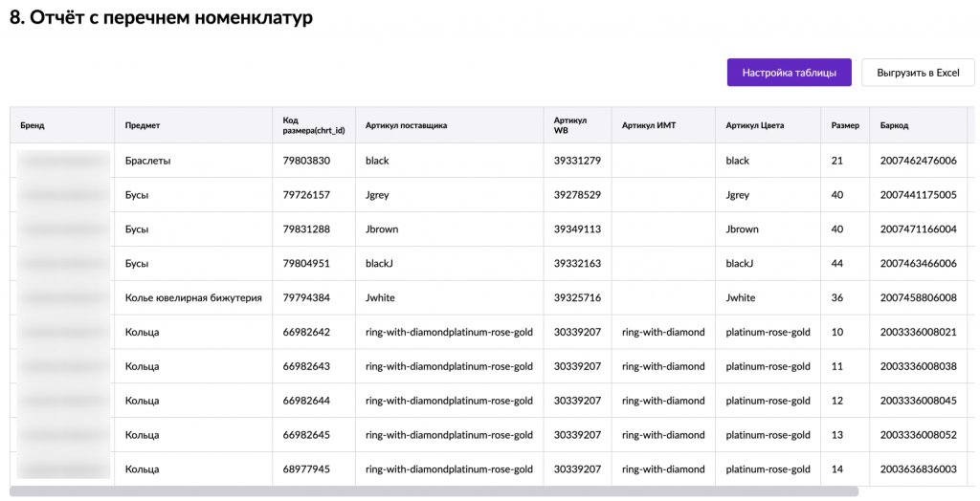Click the horizontal scrollbar under the table
This screenshot has width=980, height=501.
pyautogui.click(x=434, y=491)
